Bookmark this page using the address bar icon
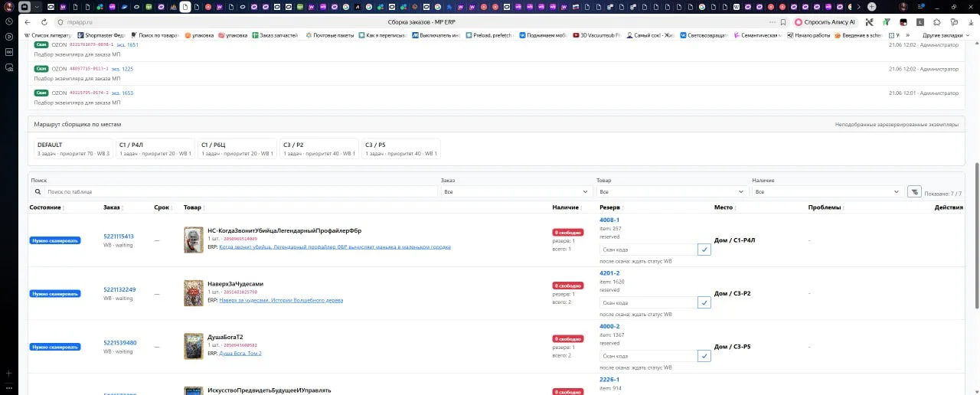980x395 pixels. [782, 22]
